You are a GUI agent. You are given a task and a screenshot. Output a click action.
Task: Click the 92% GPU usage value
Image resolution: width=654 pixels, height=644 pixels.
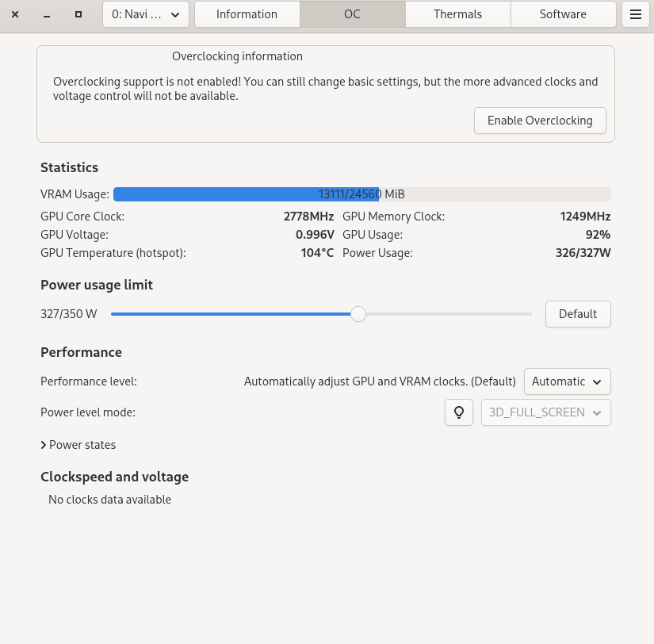[x=598, y=235]
